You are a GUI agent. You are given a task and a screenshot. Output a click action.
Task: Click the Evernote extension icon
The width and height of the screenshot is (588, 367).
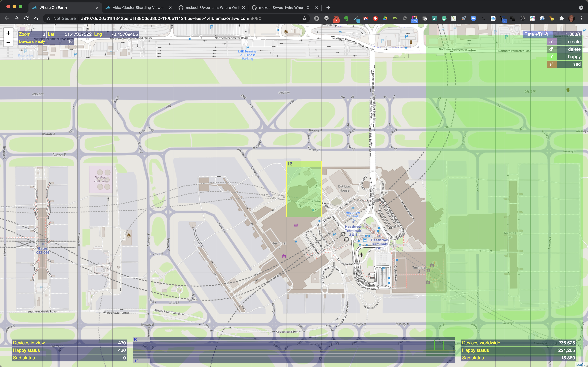tap(346, 19)
